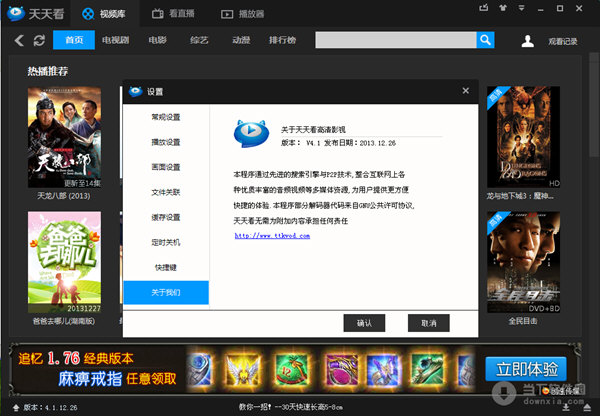Click the 版本: 4.1.12.26 status text
The height and width of the screenshot is (416, 600).
[50, 408]
